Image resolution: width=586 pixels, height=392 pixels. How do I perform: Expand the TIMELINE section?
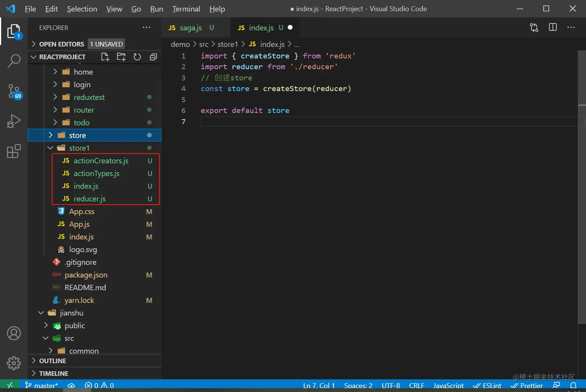(53, 373)
